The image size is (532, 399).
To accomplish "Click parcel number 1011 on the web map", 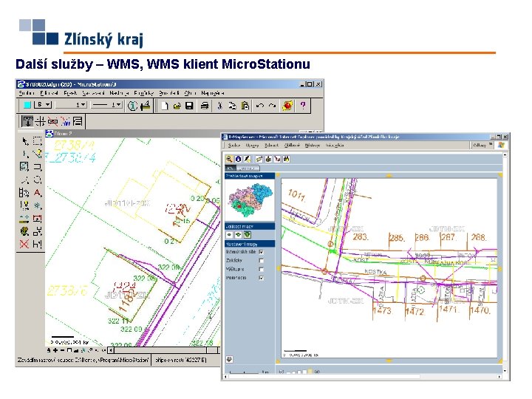I will (x=296, y=195).
